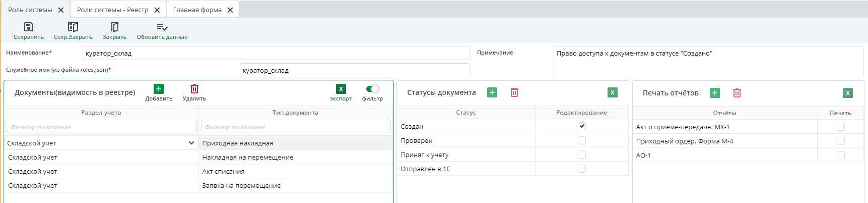Enable Редактирование for status Проверен
Image resolution: width=868 pixels, height=203 pixels.
(x=582, y=140)
